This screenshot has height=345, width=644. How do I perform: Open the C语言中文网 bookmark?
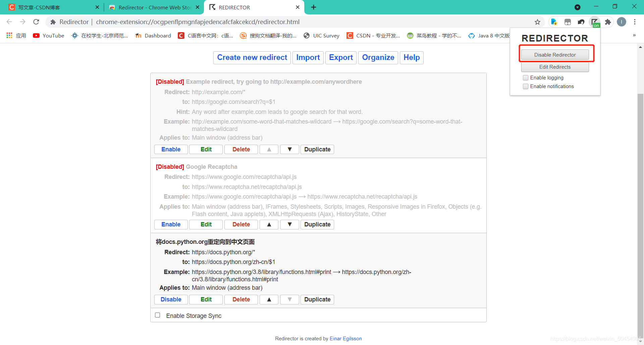pyautogui.click(x=205, y=36)
